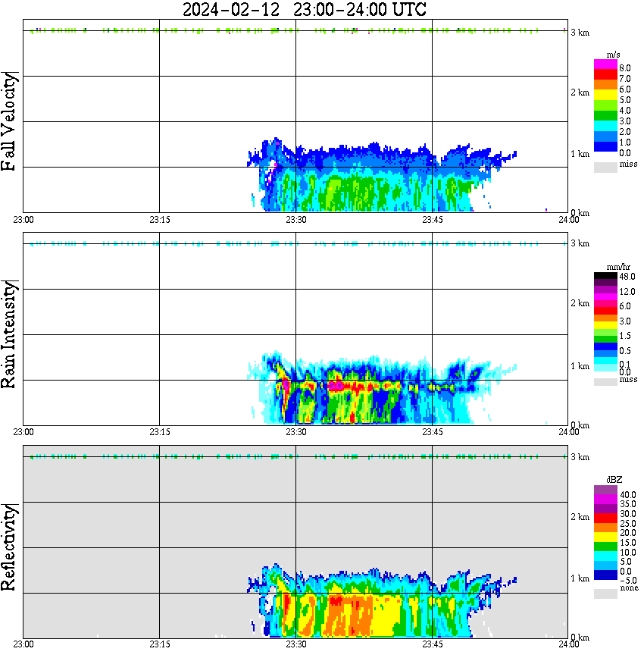This screenshot has width=644, height=658.
Task: Click 3 km label beside Reflectivity plot
Action: click(x=580, y=457)
